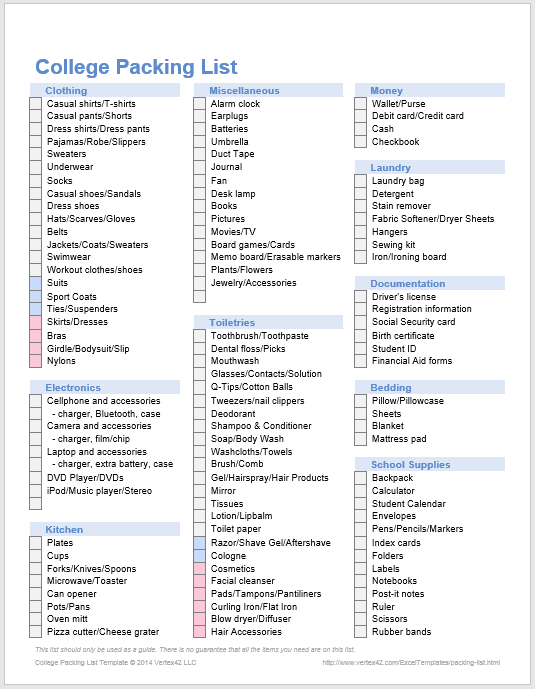Tick the Cash checkbox

tap(361, 129)
